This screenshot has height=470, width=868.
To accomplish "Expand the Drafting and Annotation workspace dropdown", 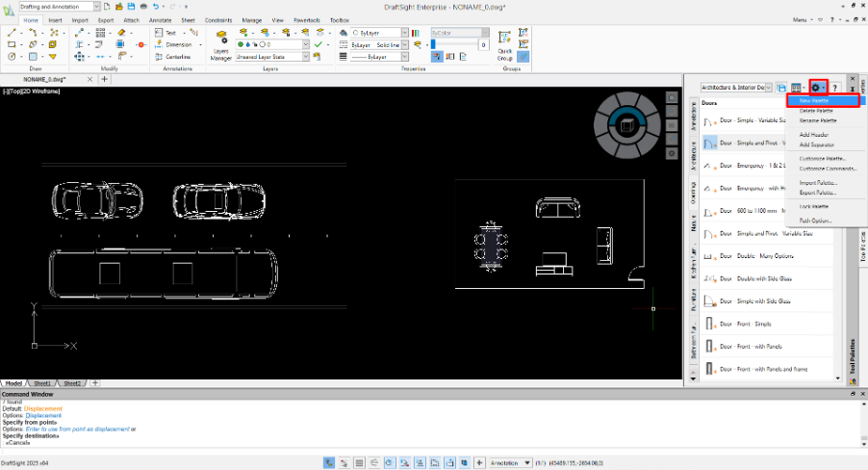I will [x=97, y=7].
